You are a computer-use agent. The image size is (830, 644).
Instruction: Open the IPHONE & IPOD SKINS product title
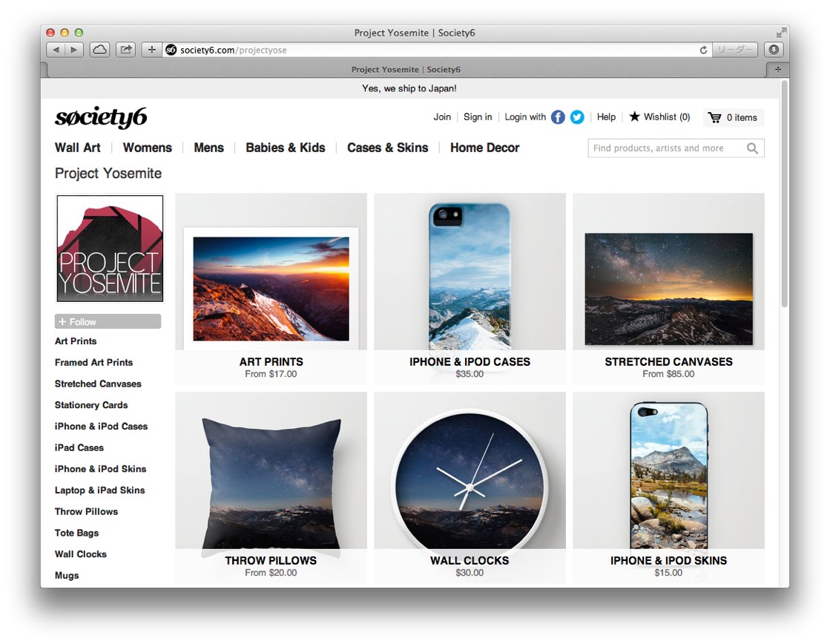(668, 560)
